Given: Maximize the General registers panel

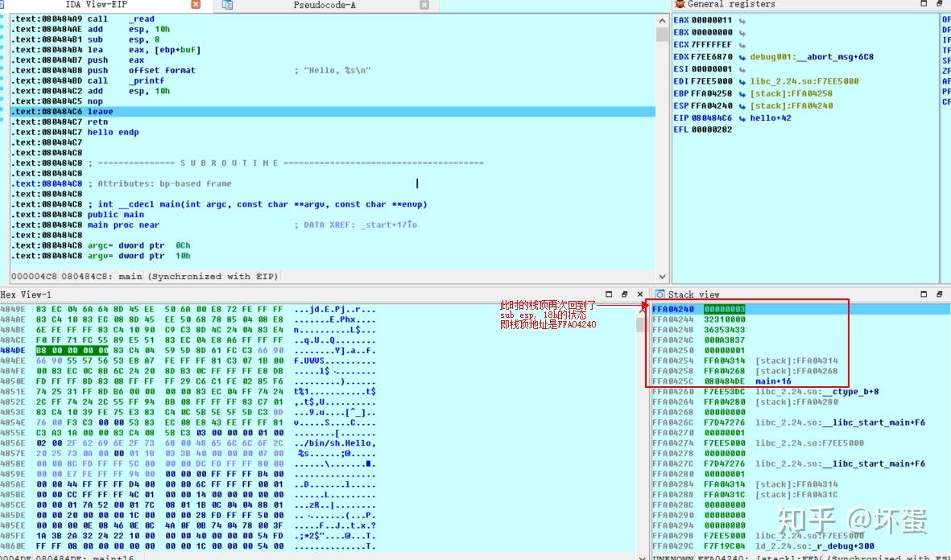Looking at the screenshot, I should pyautogui.click(x=924, y=4).
